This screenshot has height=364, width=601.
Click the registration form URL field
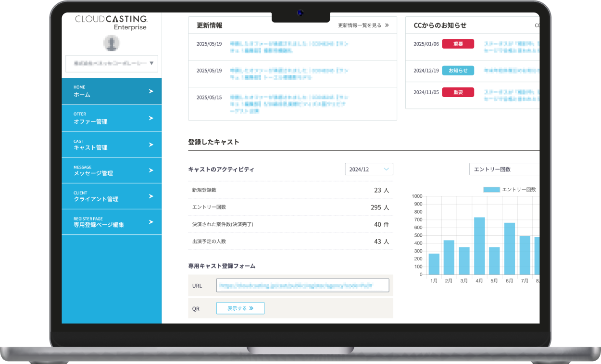302,285
